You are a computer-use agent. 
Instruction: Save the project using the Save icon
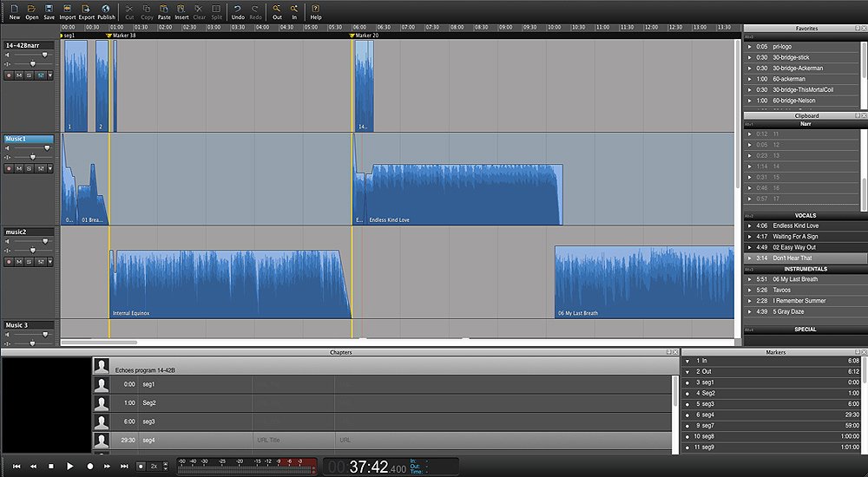[x=49, y=11]
